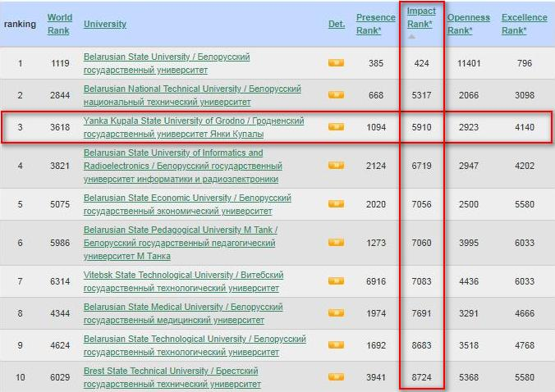Sort by Excellence Rank column
The image size is (555, 392).
click(x=524, y=24)
